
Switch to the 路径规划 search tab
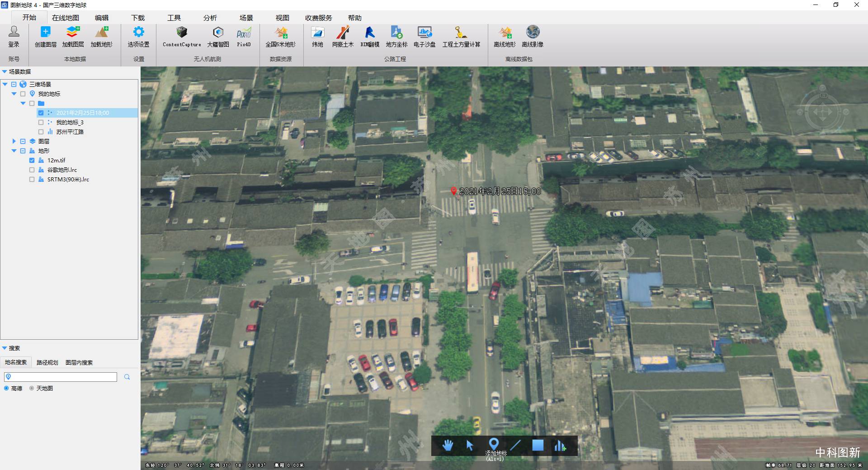coord(47,362)
